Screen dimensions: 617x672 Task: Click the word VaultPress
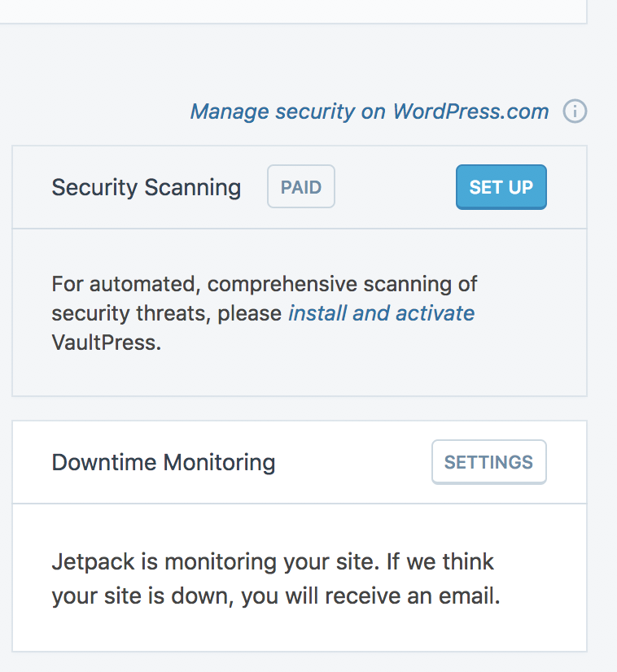[106, 343]
